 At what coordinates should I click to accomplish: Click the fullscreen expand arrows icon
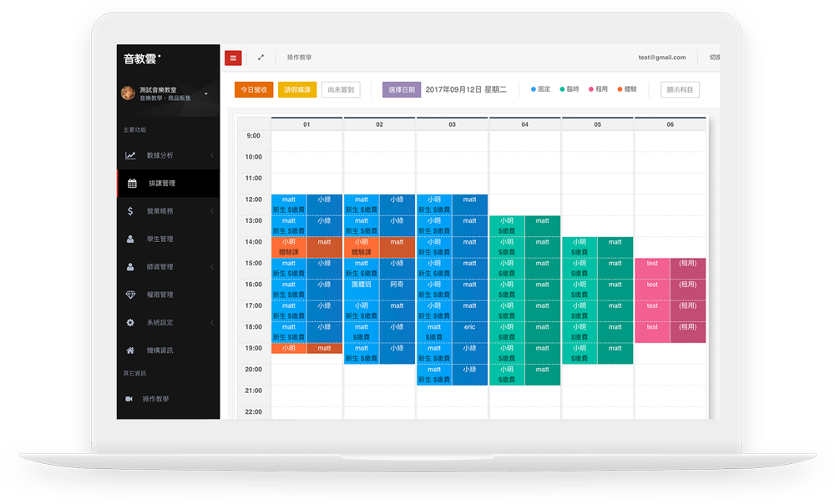(x=261, y=58)
